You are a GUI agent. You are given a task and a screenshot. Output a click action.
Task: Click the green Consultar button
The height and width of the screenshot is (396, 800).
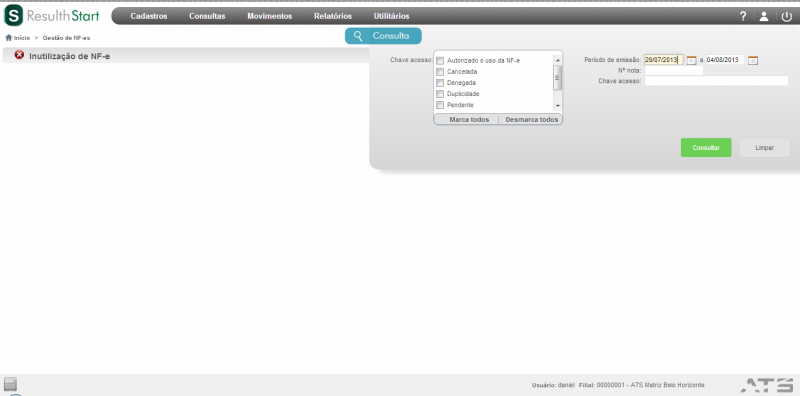coord(706,148)
